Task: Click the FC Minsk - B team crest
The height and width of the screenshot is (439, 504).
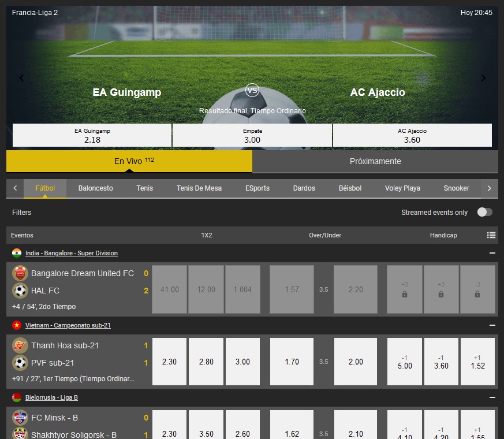Action: click(20, 418)
